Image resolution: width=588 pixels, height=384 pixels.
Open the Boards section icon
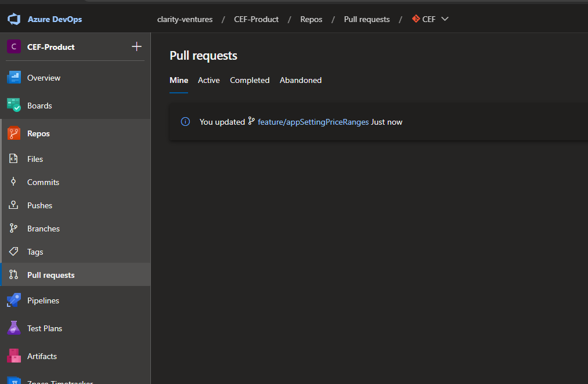coord(14,105)
